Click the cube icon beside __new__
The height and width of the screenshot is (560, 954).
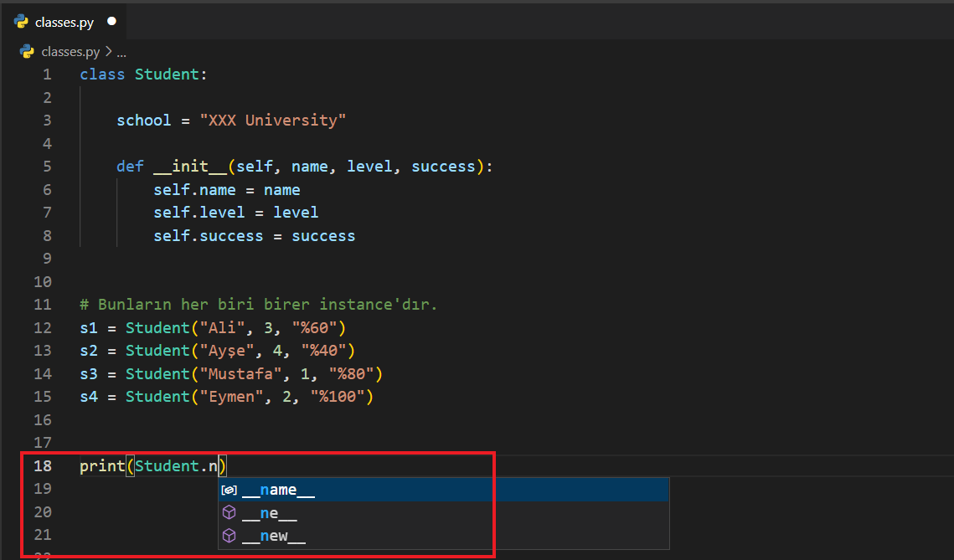pyautogui.click(x=229, y=537)
